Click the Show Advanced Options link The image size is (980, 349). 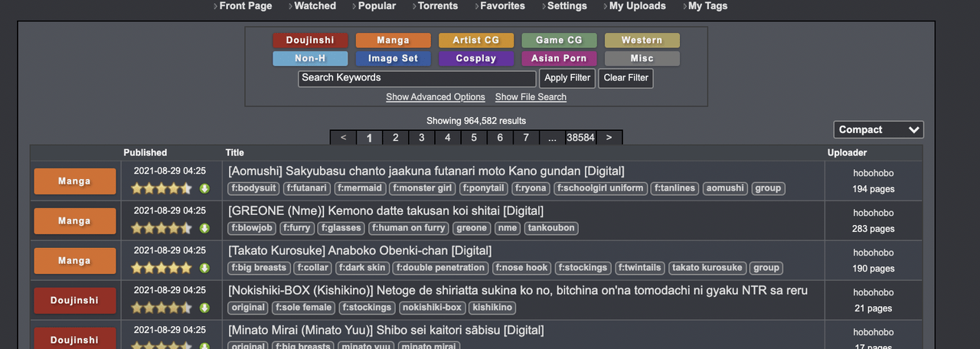click(436, 97)
